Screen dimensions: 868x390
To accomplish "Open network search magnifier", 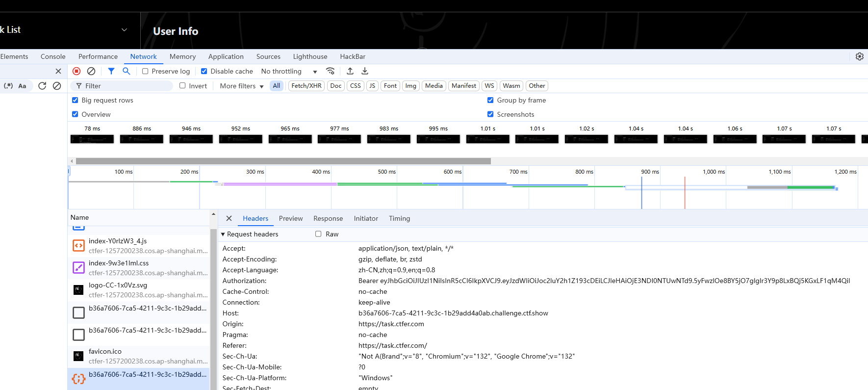I will pyautogui.click(x=127, y=71).
